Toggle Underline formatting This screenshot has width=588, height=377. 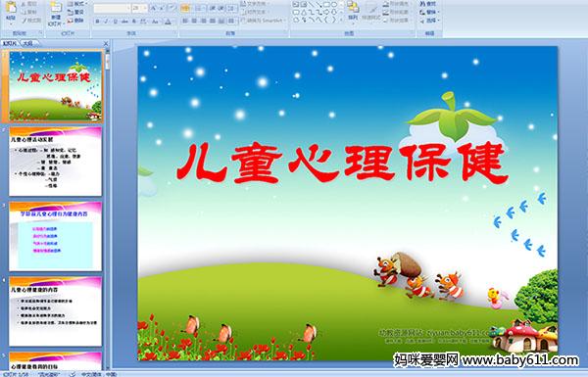click(x=115, y=22)
